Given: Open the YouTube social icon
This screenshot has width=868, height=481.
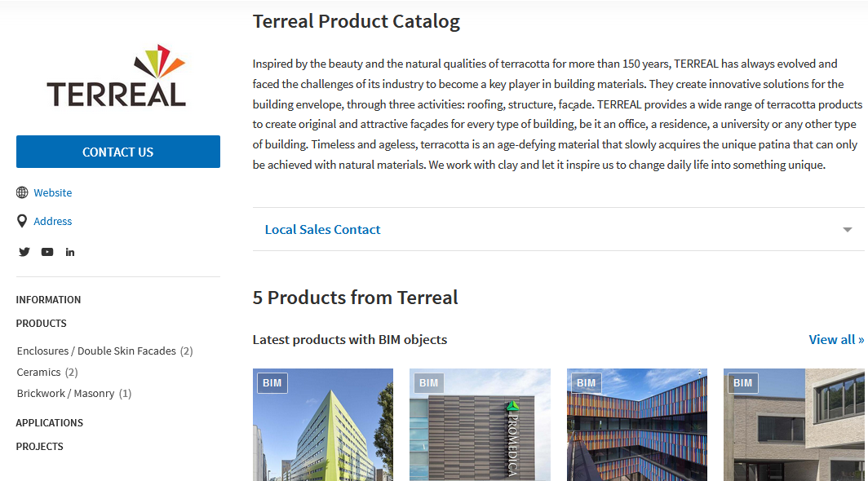Looking at the screenshot, I should [x=47, y=252].
